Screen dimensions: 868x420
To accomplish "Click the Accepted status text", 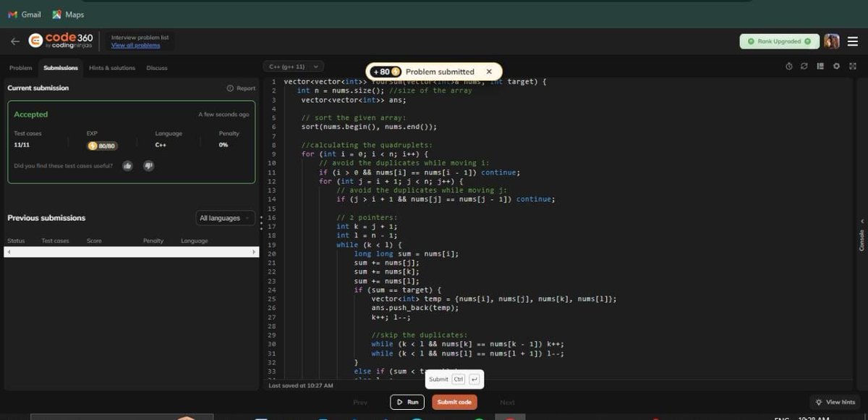I will (31, 114).
